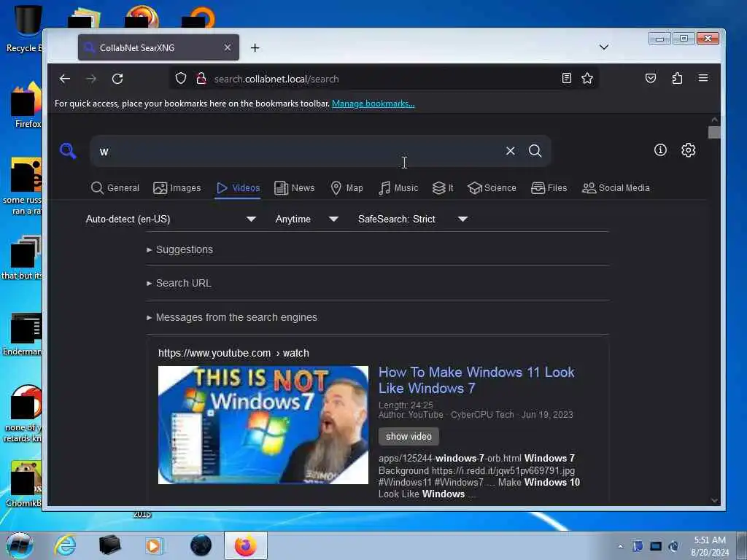Open the Extensions puzzle icon
The height and width of the screenshot is (560, 747).
677,78
